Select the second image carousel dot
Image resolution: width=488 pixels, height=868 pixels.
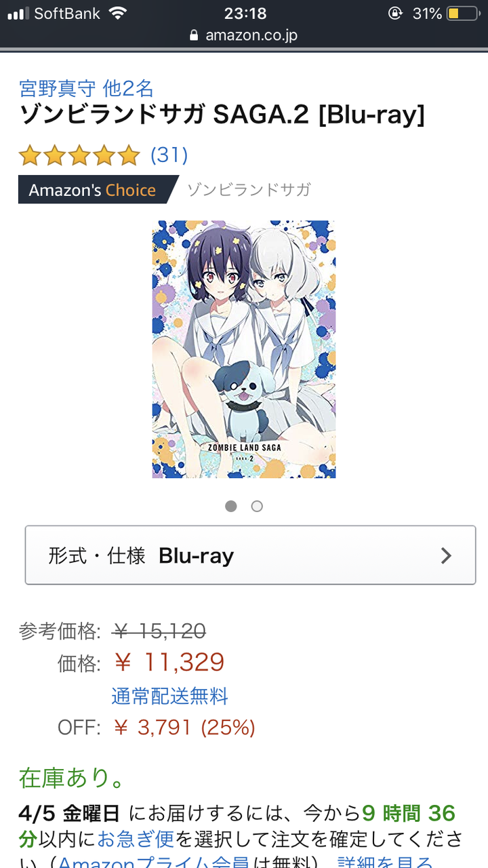coord(257,506)
